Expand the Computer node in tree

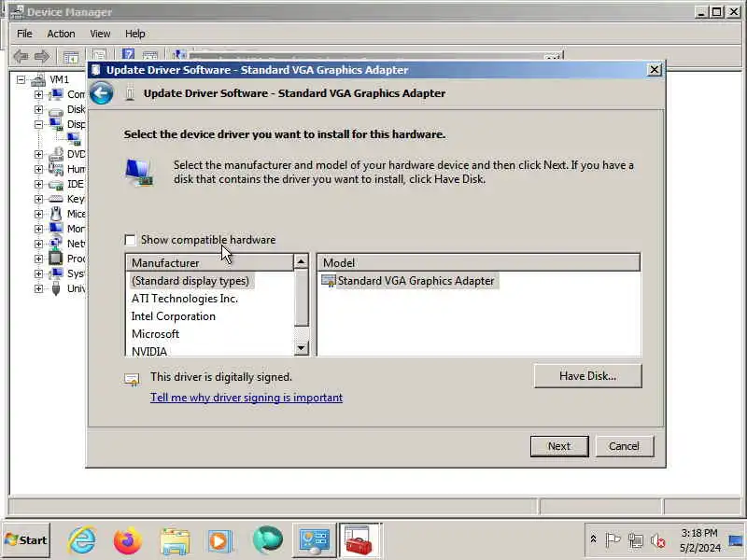[x=38, y=94]
